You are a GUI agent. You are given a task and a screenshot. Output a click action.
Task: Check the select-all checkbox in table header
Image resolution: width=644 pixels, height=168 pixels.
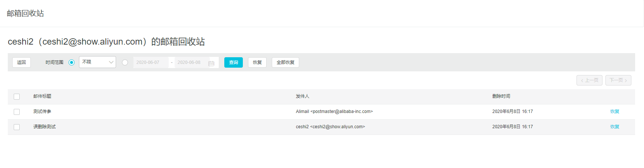pyautogui.click(x=17, y=97)
